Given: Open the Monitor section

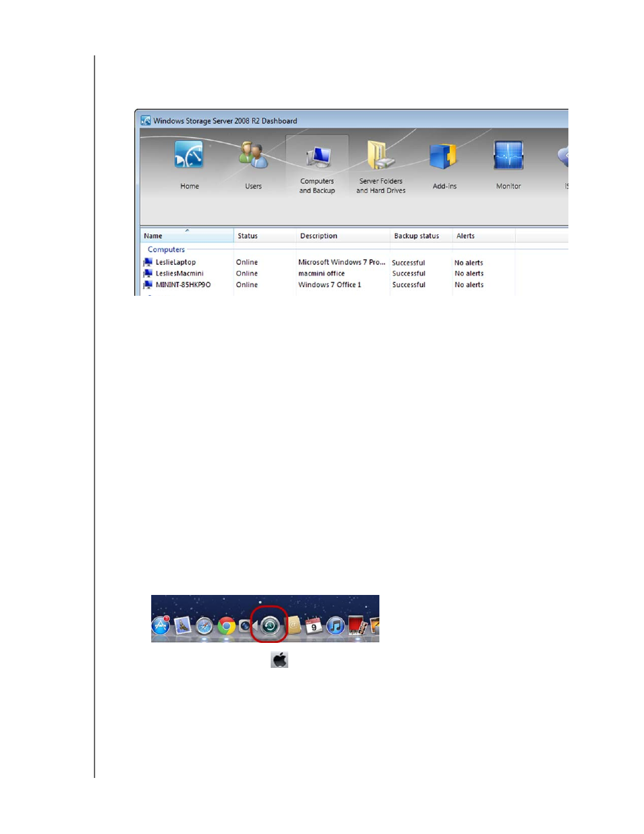Looking at the screenshot, I should (x=508, y=165).
